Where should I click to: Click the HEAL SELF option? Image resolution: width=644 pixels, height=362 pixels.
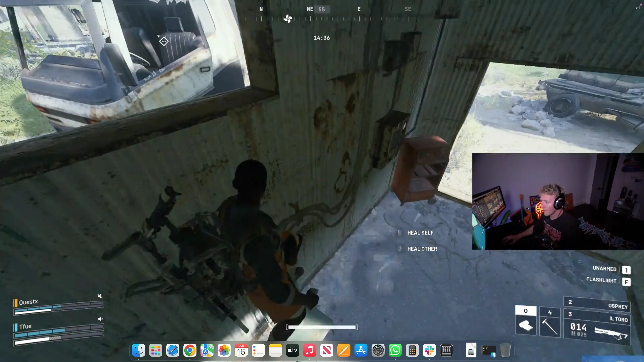[420, 233]
